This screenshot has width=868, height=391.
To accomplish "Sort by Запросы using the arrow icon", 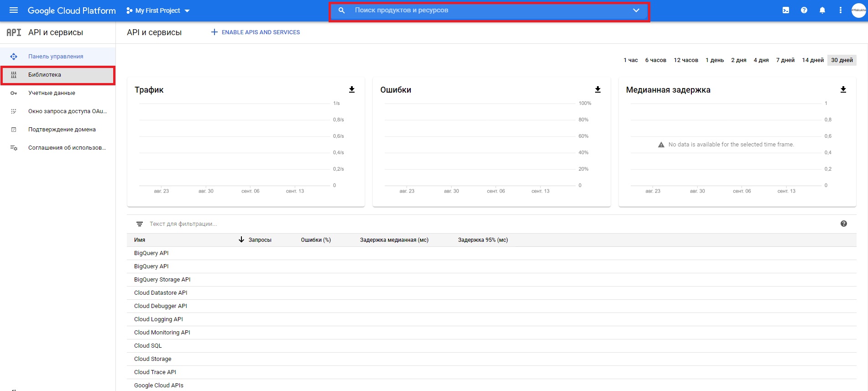I will [x=241, y=240].
